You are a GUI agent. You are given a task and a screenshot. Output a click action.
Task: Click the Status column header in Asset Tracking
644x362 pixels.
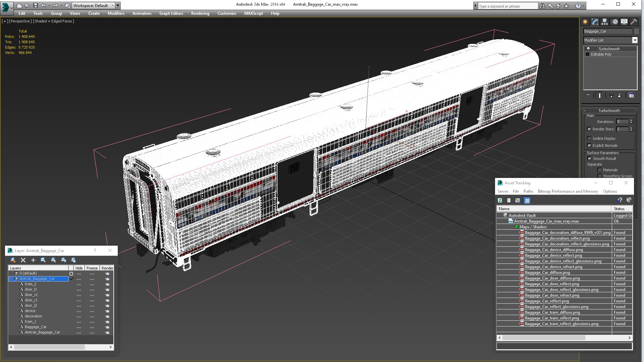(x=622, y=209)
